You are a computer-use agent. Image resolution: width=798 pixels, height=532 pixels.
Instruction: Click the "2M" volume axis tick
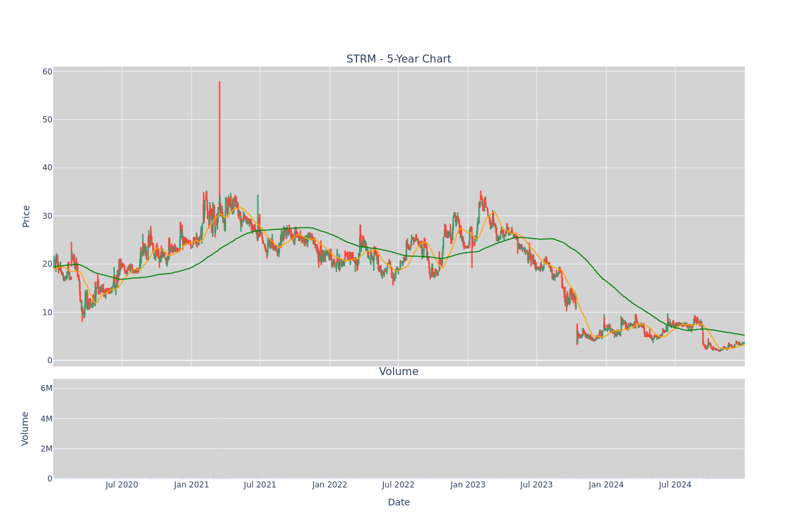[x=47, y=448]
